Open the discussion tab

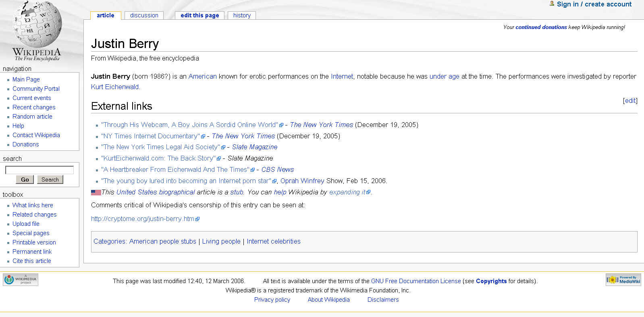click(144, 15)
